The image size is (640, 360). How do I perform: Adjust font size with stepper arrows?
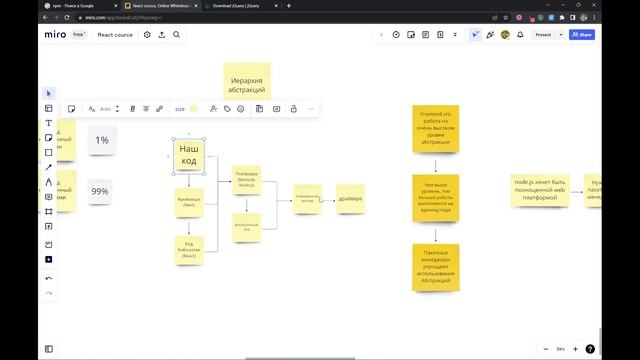117,109
